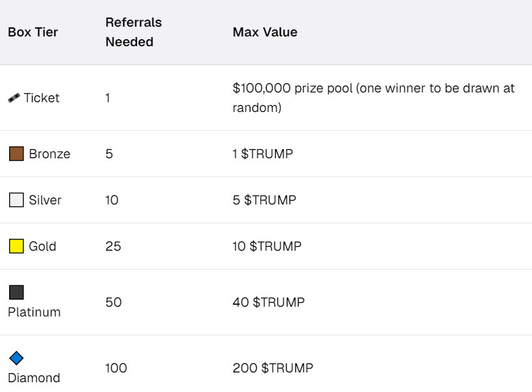The image size is (532, 392).
Task: Select the Max Value column header
Action: [x=265, y=32]
